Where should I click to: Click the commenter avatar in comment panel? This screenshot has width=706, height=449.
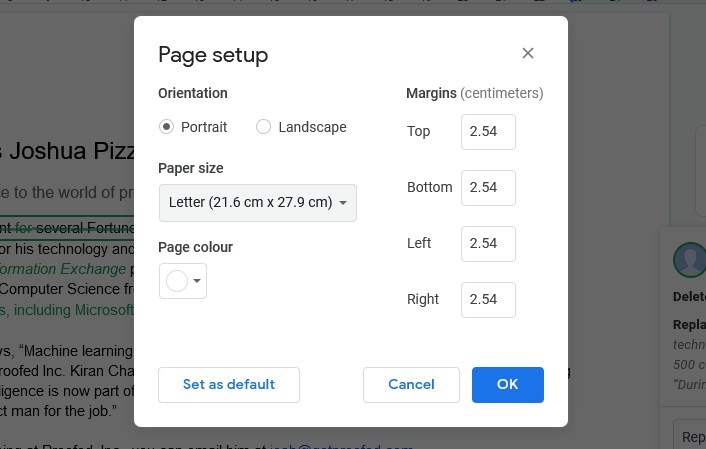(x=687, y=260)
